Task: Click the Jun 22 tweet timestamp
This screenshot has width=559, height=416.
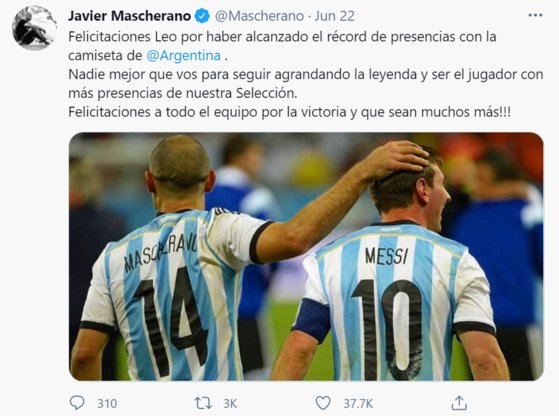Action: 334,16
